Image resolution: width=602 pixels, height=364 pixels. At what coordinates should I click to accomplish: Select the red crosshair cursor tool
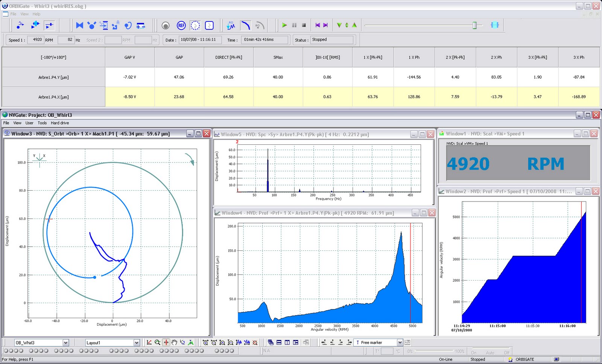pyautogui.click(x=166, y=343)
